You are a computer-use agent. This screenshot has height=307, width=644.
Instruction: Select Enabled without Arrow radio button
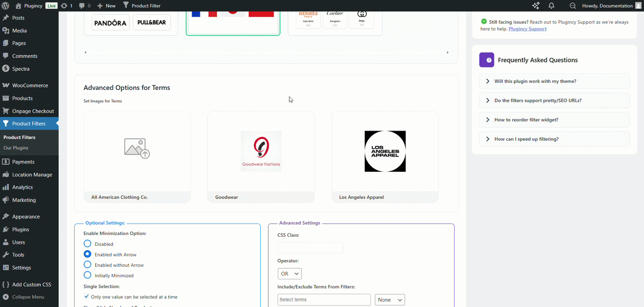[x=88, y=265]
